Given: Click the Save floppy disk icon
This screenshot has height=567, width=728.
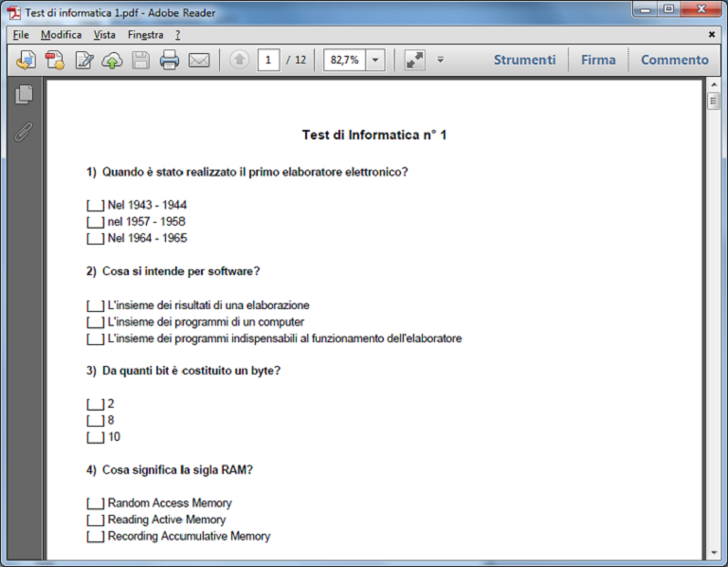Looking at the screenshot, I should 140,60.
